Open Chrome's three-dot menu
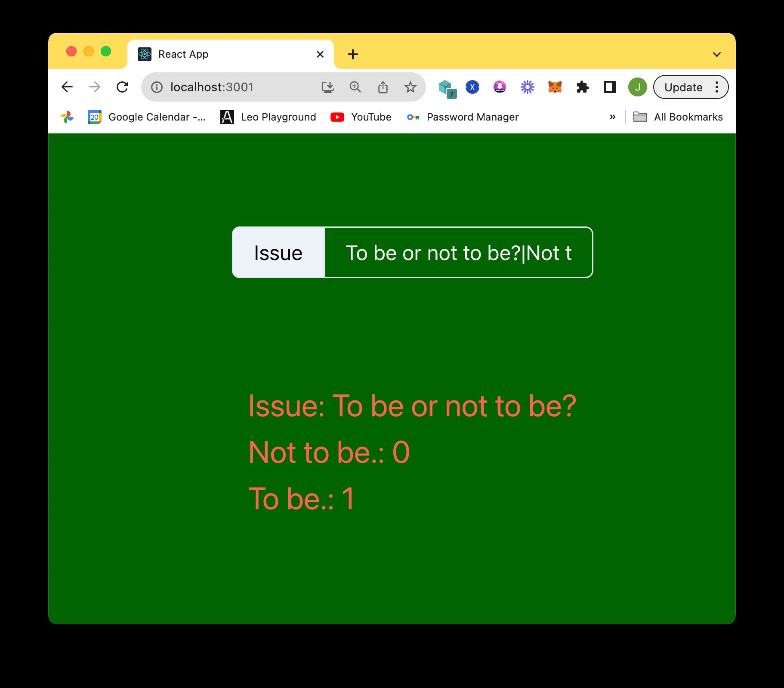 717,87
